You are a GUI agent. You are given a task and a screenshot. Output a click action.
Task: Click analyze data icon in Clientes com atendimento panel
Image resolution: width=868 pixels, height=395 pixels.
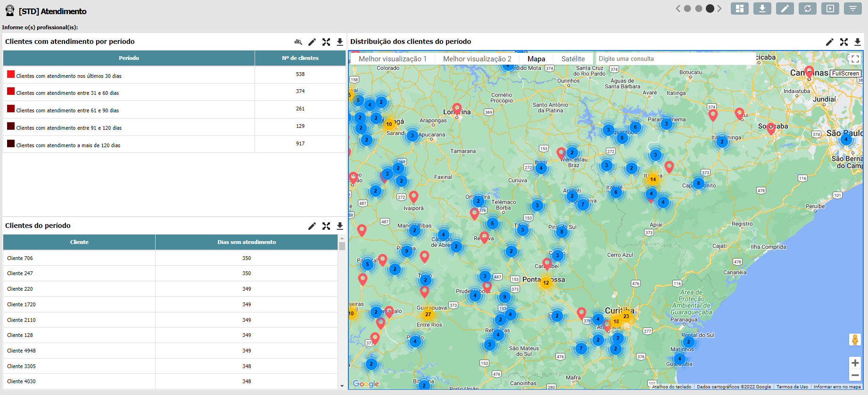[x=298, y=42]
